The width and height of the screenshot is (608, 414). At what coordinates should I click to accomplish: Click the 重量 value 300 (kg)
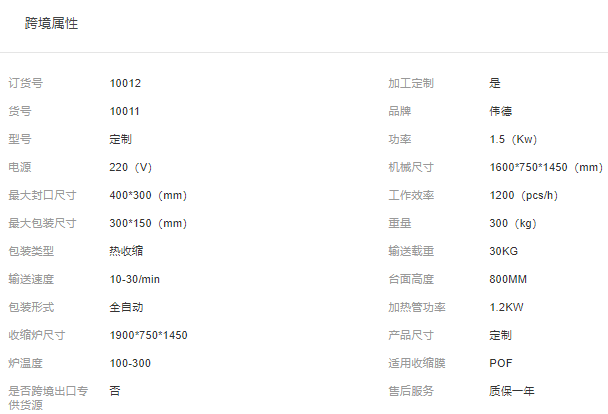(x=516, y=223)
